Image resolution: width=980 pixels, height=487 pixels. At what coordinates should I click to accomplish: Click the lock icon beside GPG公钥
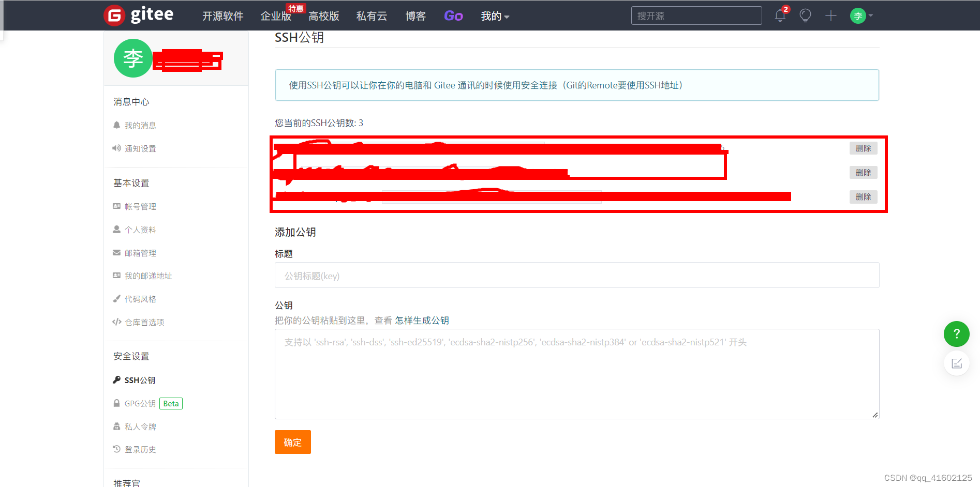[116, 403]
